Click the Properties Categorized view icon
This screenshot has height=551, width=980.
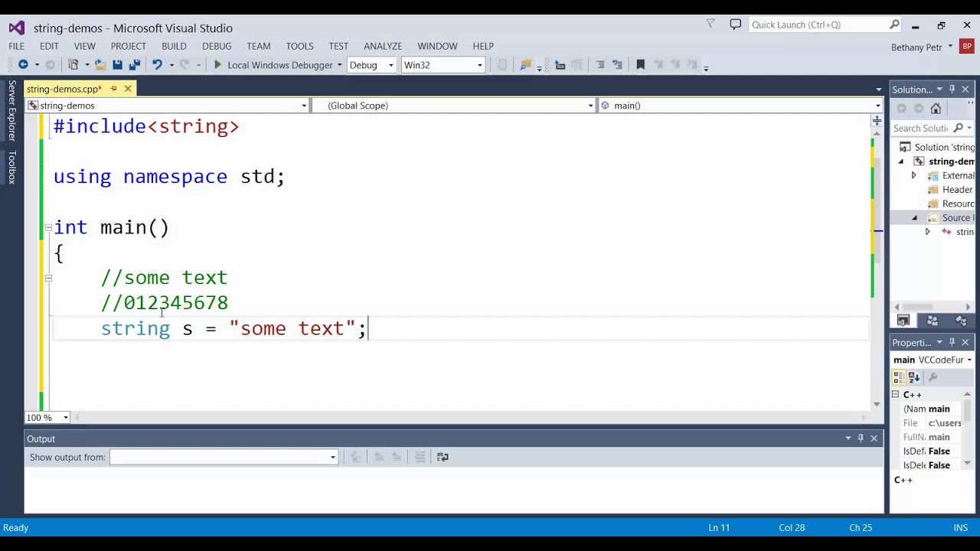coord(900,377)
